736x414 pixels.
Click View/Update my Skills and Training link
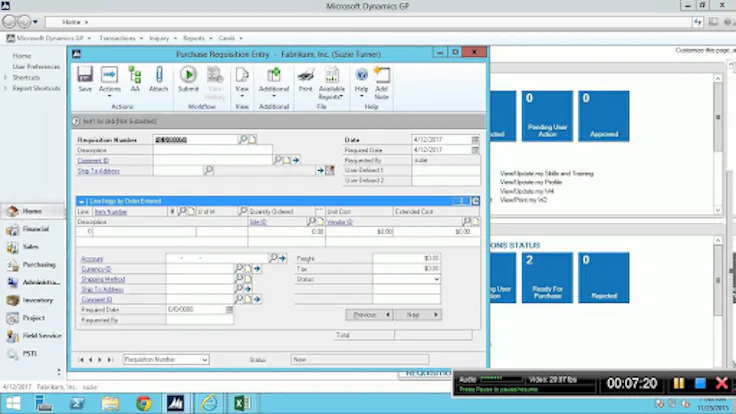(x=546, y=173)
